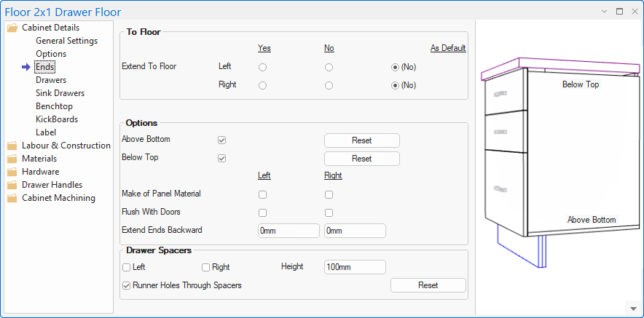Viewport: 644px width, 318px height.
Task: Click the Drawer Handles folder icon
Action: (x=12, y=185)
